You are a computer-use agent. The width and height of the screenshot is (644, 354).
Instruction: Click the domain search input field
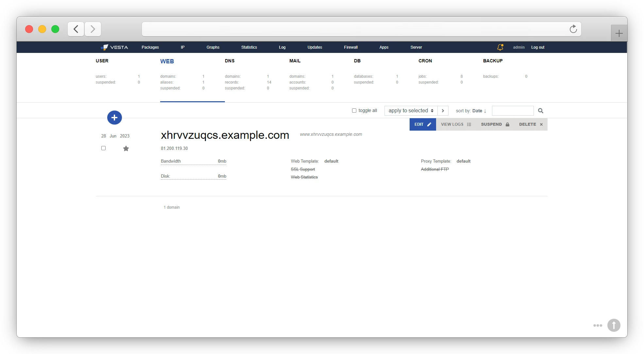(x=512, y=111)
